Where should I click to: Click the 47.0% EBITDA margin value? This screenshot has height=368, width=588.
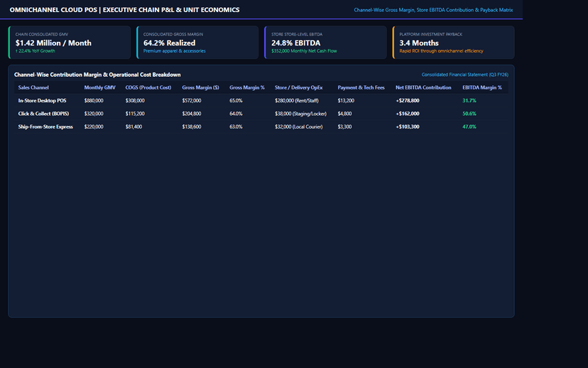[469, 126]
